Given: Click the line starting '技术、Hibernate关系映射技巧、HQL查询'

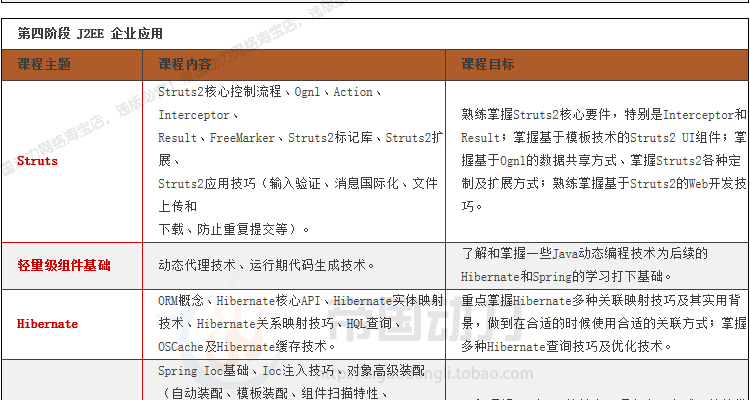Looking at the screenshot, I should [x=282, y=324].
